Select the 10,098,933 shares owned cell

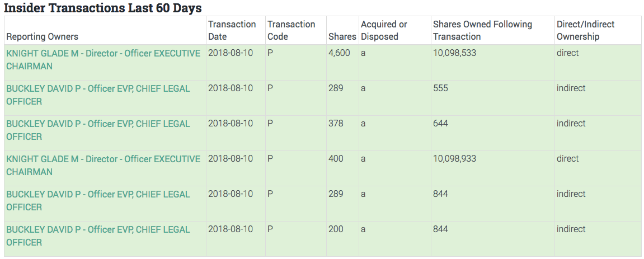pos(454,159)
